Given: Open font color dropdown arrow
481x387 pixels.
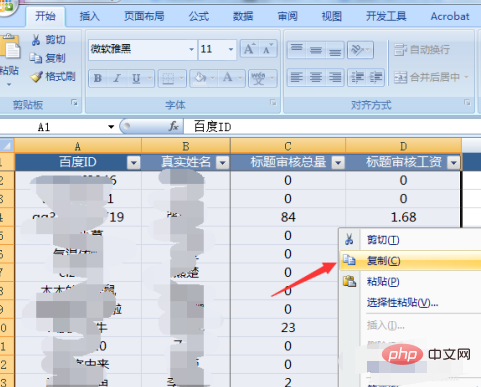Looking at the screenshot, I should point(241,78).
